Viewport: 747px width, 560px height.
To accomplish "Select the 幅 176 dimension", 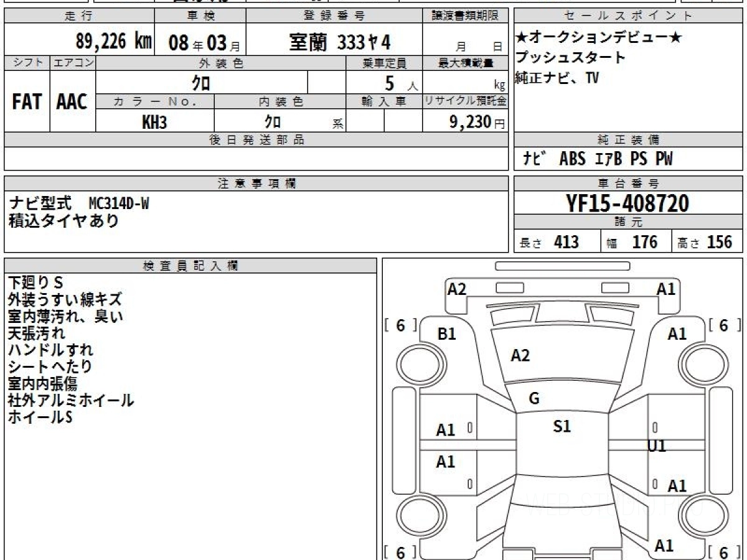I will tap(631, 243).
